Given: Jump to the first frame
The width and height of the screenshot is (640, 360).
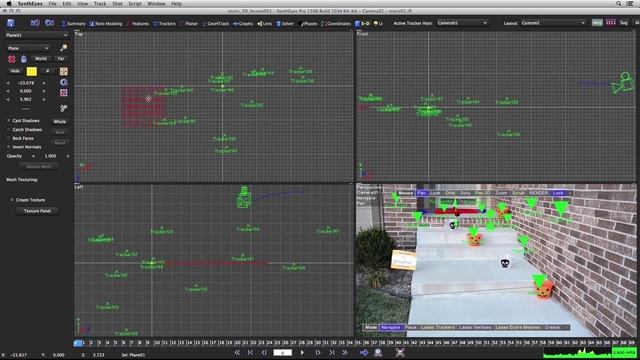Looking at the screenshot, I should 237,353.
